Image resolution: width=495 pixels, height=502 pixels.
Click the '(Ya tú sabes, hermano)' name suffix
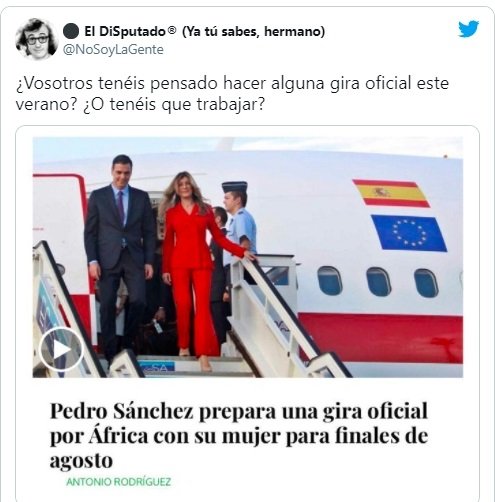point(253,32)
